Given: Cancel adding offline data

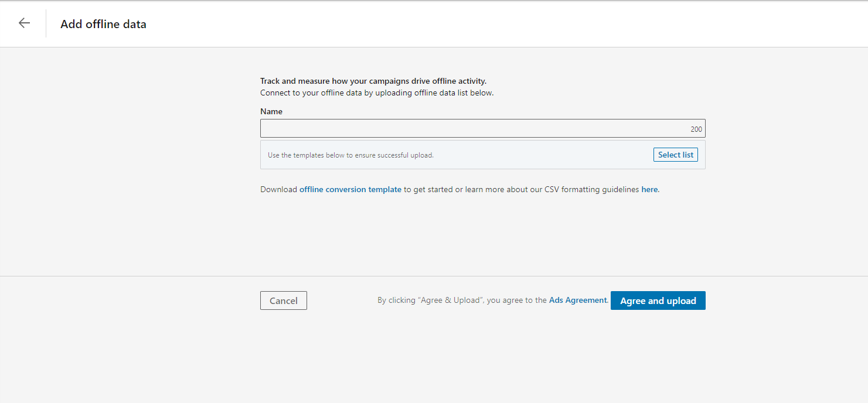Looking at the screenshot, I should [284, 300].
